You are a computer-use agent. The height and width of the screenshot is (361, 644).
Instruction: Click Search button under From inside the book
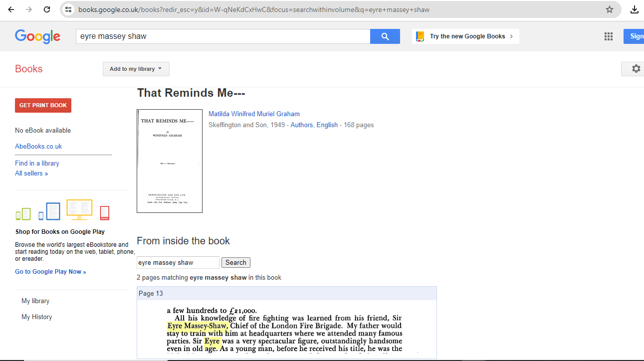[236, 262]
